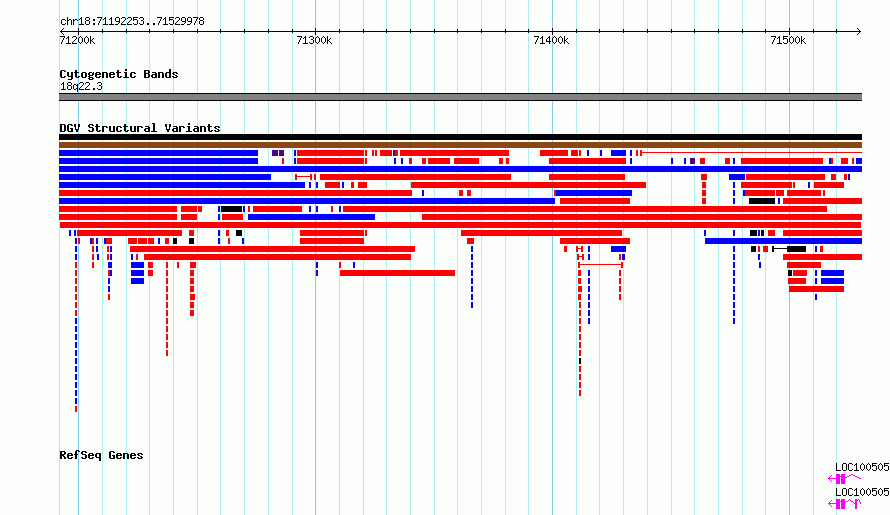Select the 71300k ruler tick label
The image size is (890, 515).
coord(314,40)
